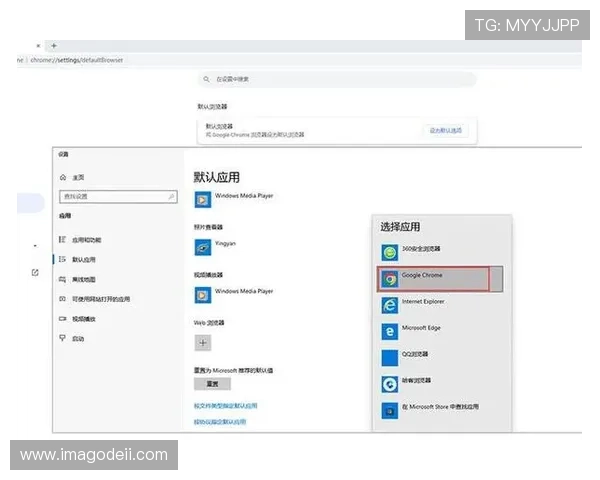Select Google Chrome in the choose-app list
The width and height of the screenshot is (600, 480).
pyautogui.click(x=440, y=279)
